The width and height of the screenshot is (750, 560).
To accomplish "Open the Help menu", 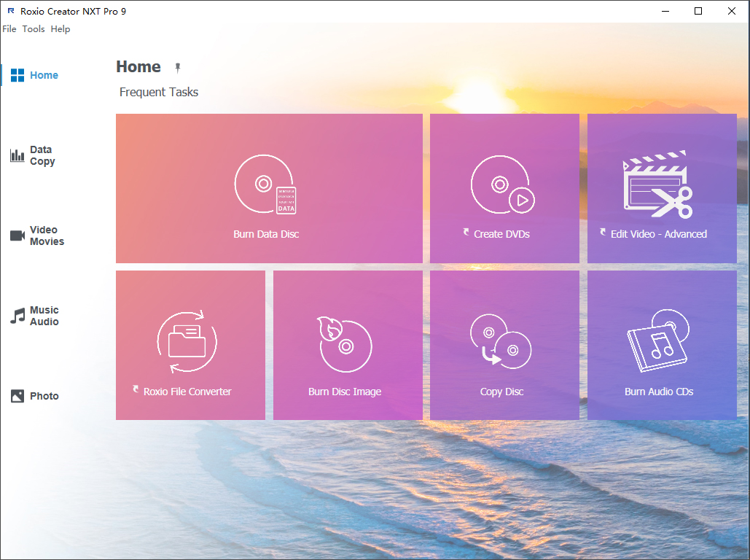I will (60, 29).
